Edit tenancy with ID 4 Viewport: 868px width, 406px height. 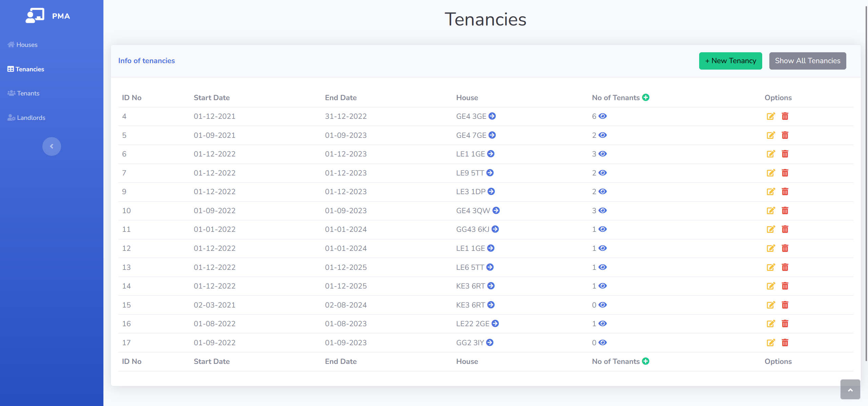[x=771, y=116]
